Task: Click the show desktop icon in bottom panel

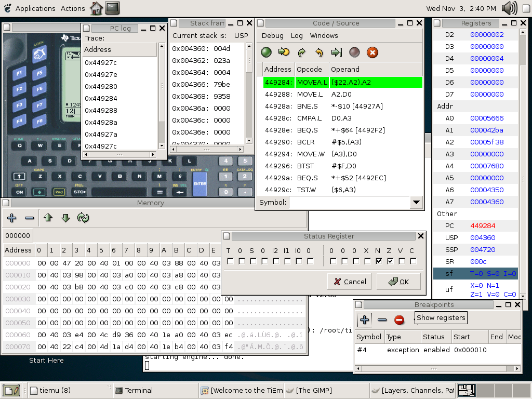Action: [12, 391]
